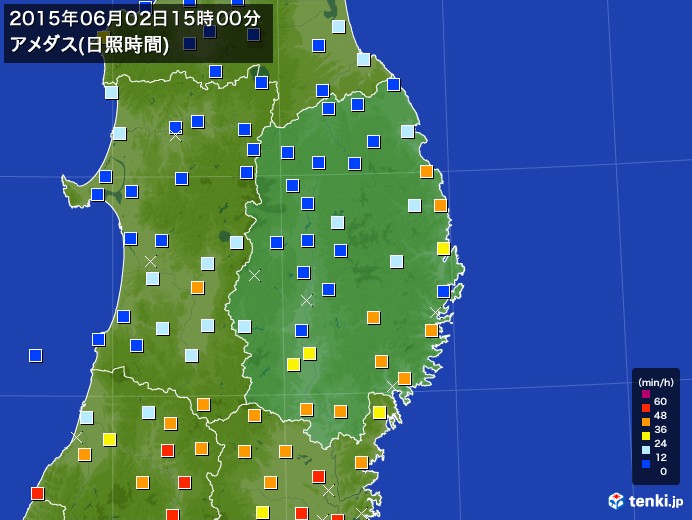
Task: Select the red station marker on the western coastline
Action: 38,494
